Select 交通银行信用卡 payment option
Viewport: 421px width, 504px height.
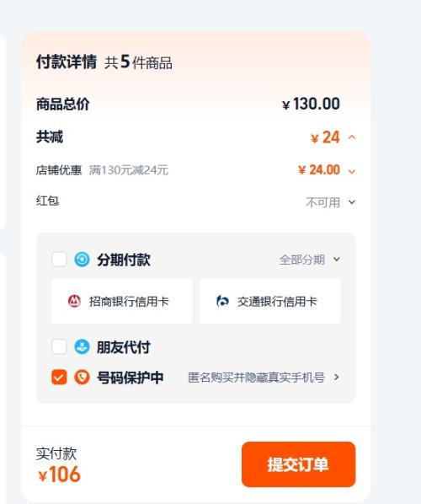point(270,301)
